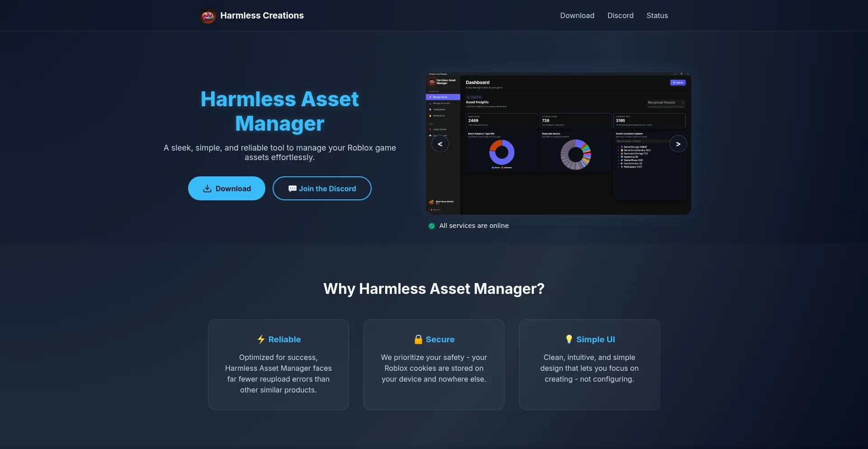
Task: Open Discord in the top navigation
Action: tap(620, 15)
